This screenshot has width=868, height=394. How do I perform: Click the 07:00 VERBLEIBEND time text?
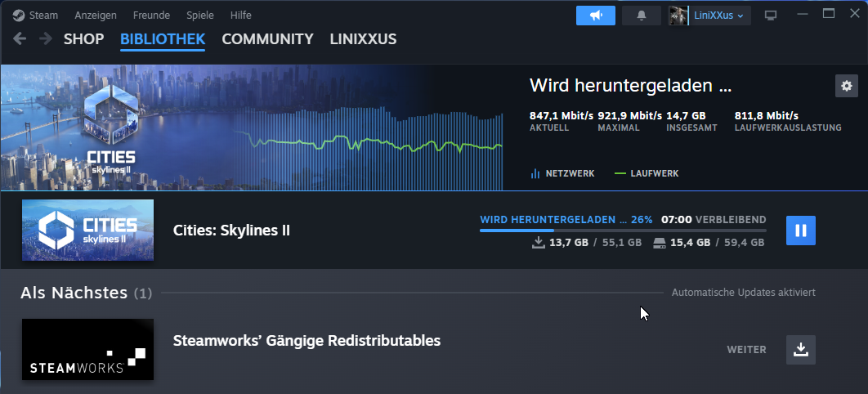(714, 220)
